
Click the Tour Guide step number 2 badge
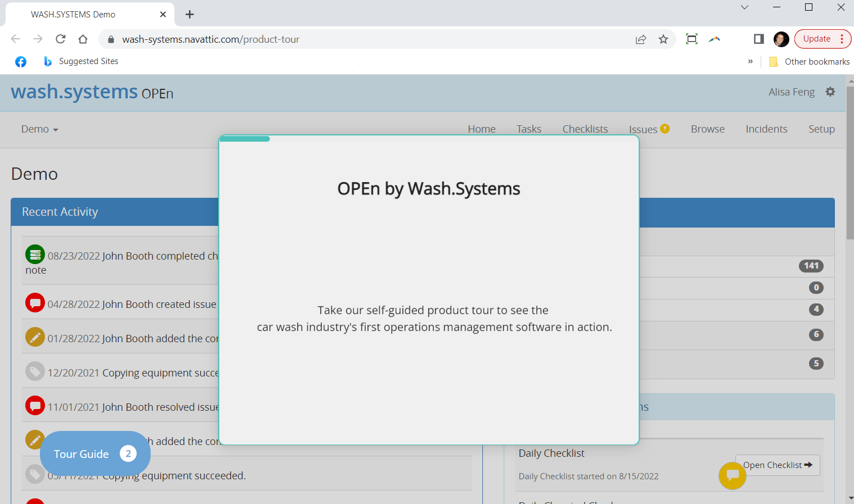(x=128, y=453)
